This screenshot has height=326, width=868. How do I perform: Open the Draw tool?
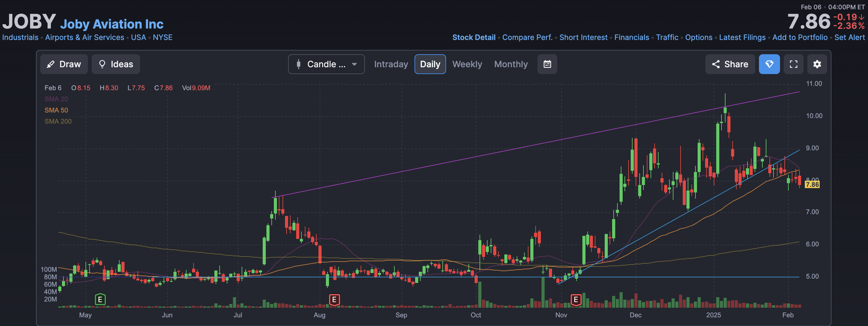(64, 64)
